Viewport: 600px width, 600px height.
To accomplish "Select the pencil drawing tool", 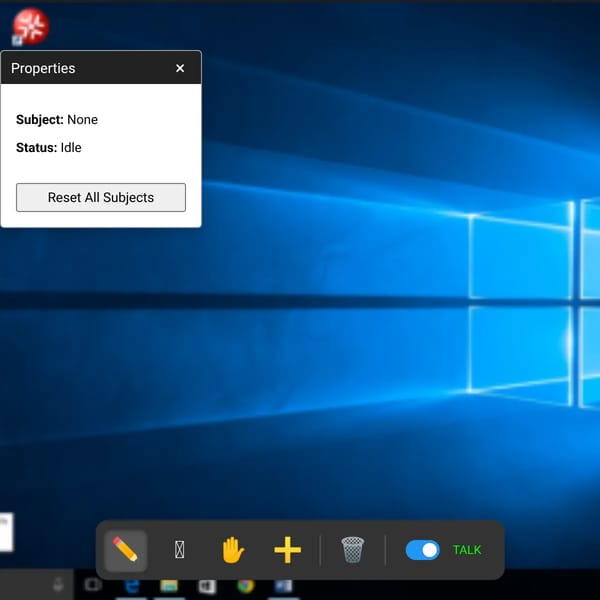I will pos(126,550).
